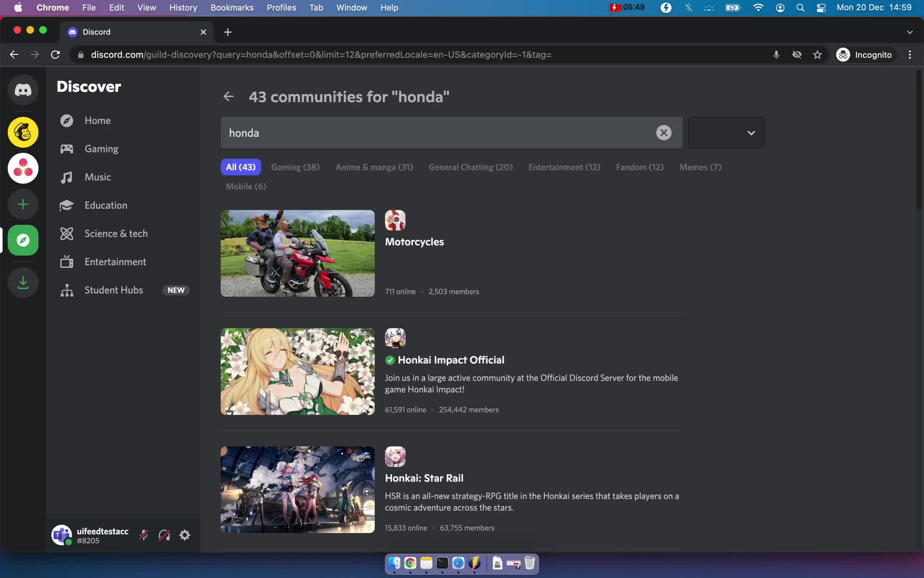Open Education category in Discover sidebar
The image size is (924, 578).
coord(124,205)
